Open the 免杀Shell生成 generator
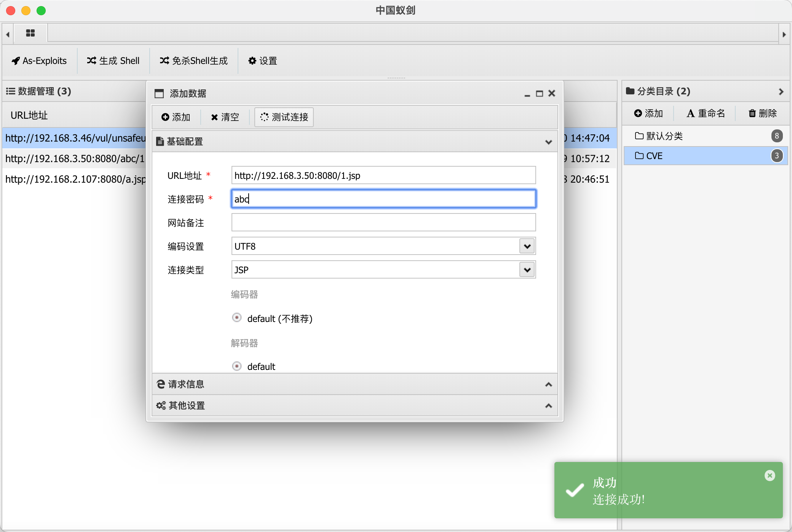The height and width of the screenshot is (532, 792). tap(194, 61)
